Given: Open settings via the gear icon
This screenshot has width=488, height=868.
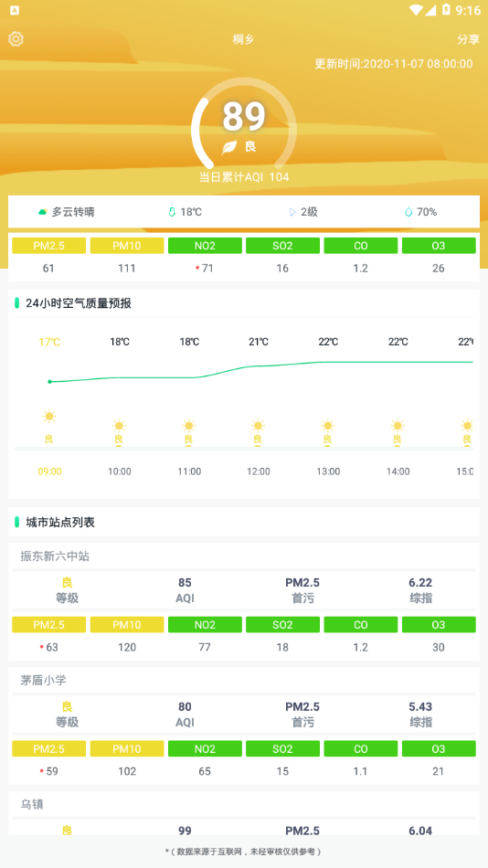Looking at the screenshot, I should pos(16,38).
